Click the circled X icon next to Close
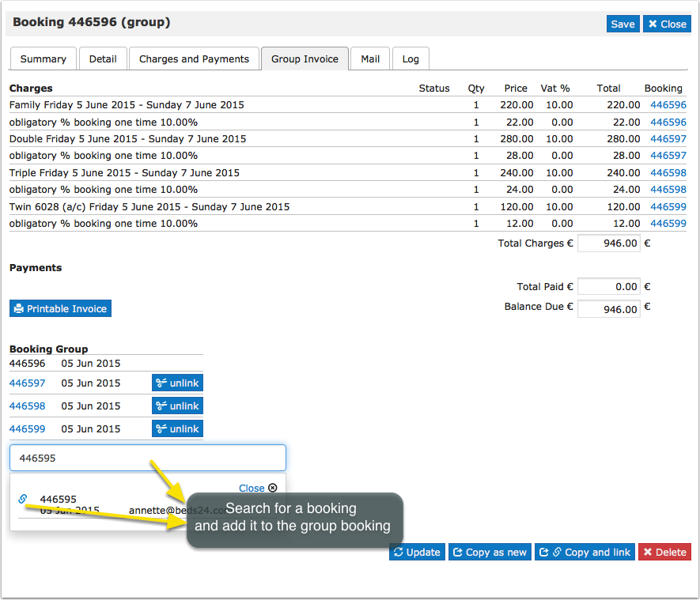 tap(272, 488)
